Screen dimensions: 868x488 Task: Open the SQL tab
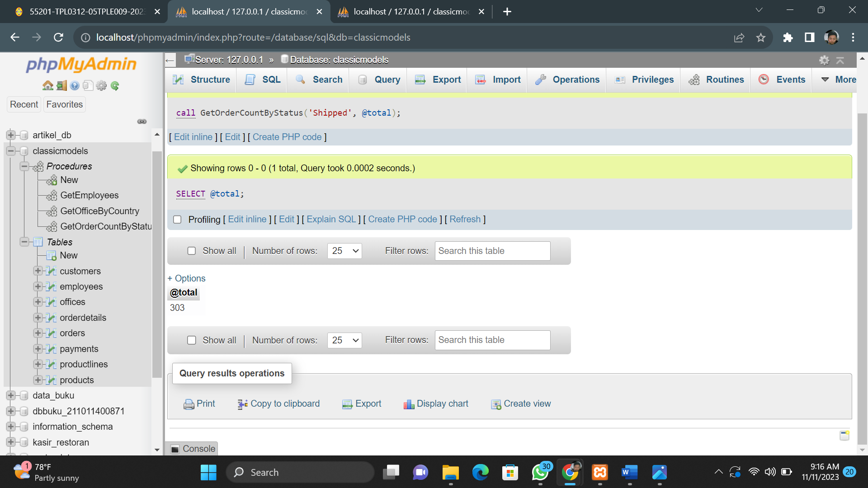click(x=262, y=80)
